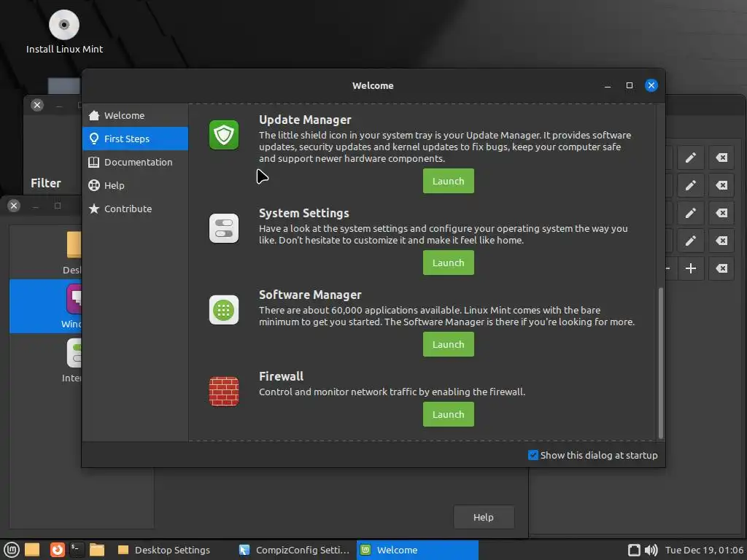Screen dimensions: 747x560
Task: Open the Linux Mint menu in the taskbar
Action: click(11, 550)
